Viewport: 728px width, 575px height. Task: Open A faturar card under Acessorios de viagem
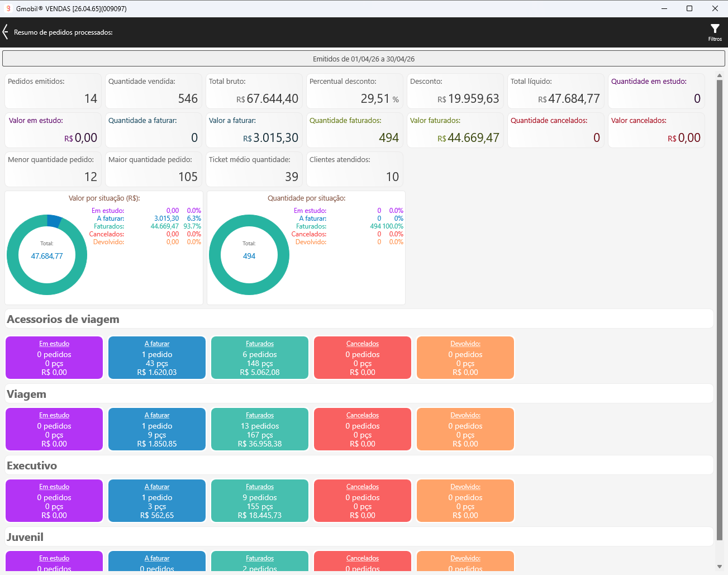pyautogui.click(x=157, y=358)
